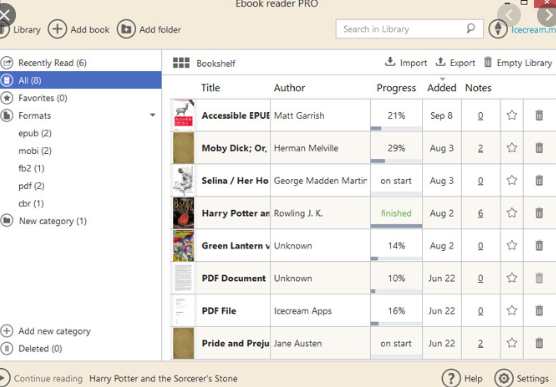Image resolution: width=556 pixels, height=387 pixels.
Task: Click Sep 8 added date cell
Action: (x=441, y=115)
